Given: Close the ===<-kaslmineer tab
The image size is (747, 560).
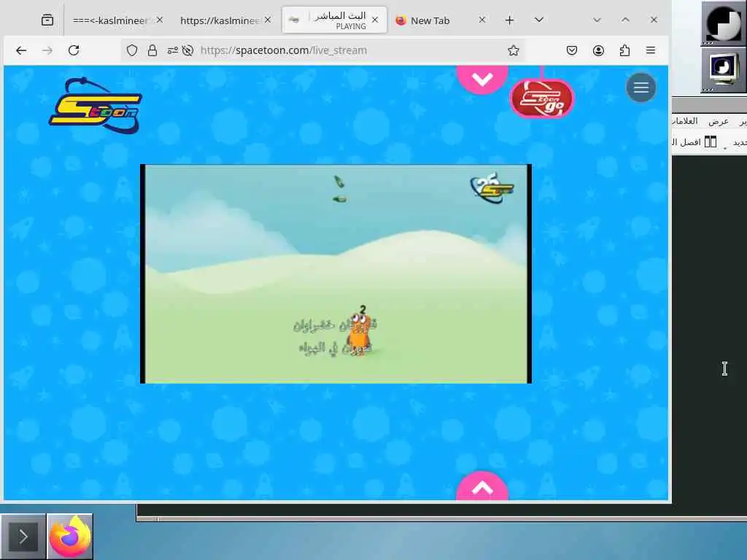Looking at the screenshot, I should (x=160, y=20).
